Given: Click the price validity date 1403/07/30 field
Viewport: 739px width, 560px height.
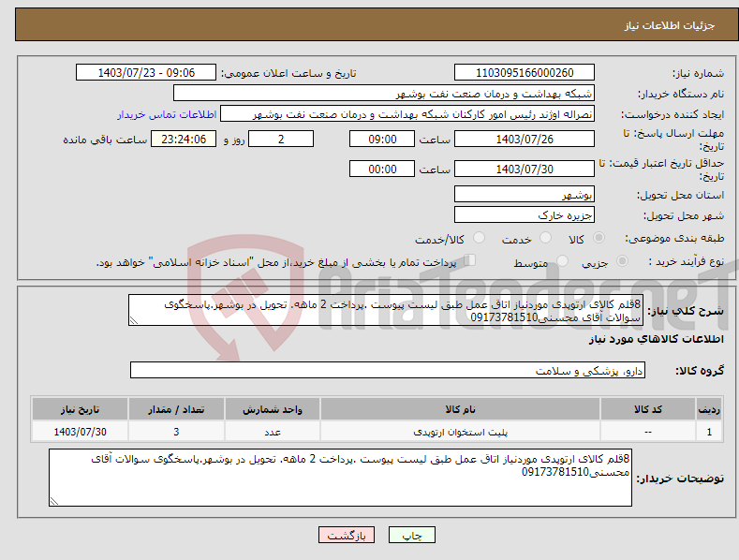Looking at the screenshot, I should (x=525, y=169).
